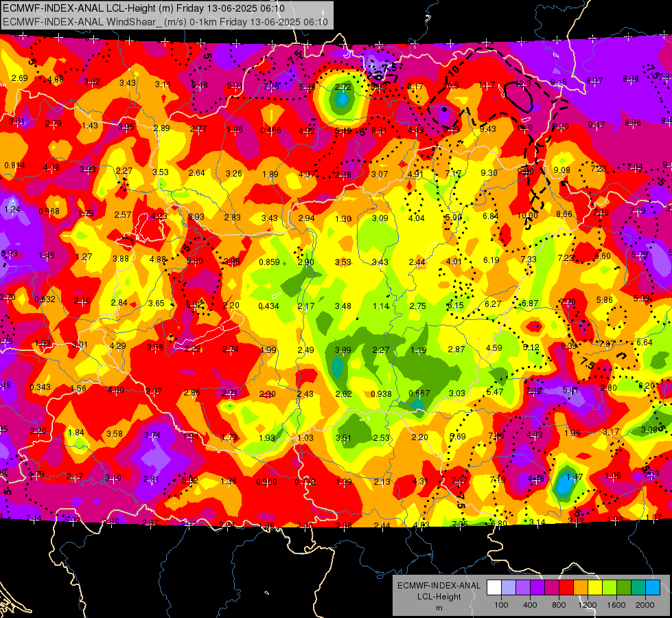
Task: Click the 800 label on the legend scale
Action: 559,605
